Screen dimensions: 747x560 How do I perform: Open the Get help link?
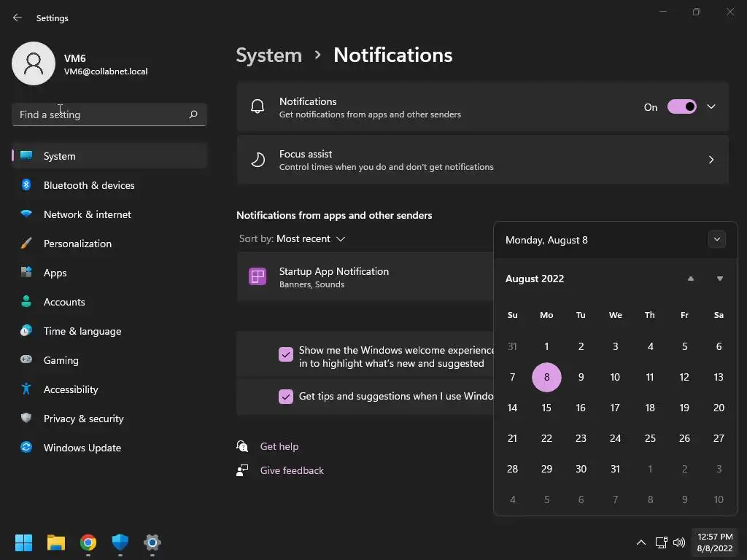279,446
